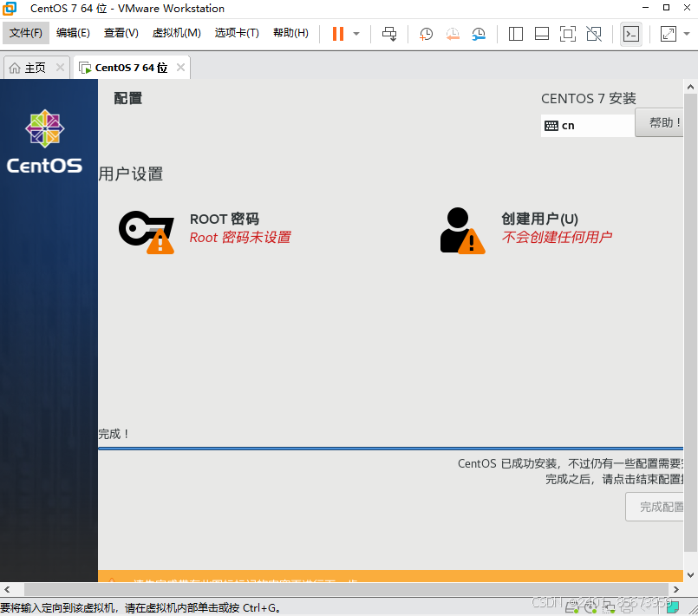The image size is (698, 616).
Task: Click the 完成配置 button
Action: pos(655,507)
